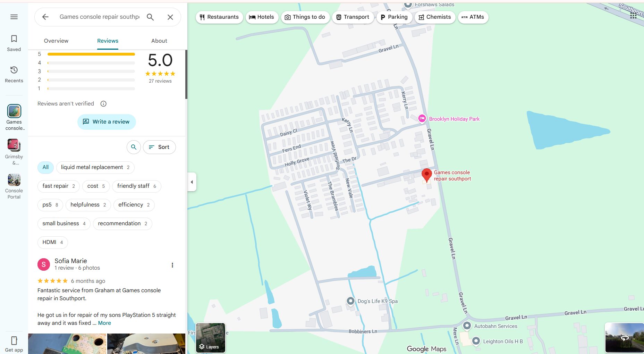
Task: Filter reviews by fast repair
Action: [x=59, y=186]
